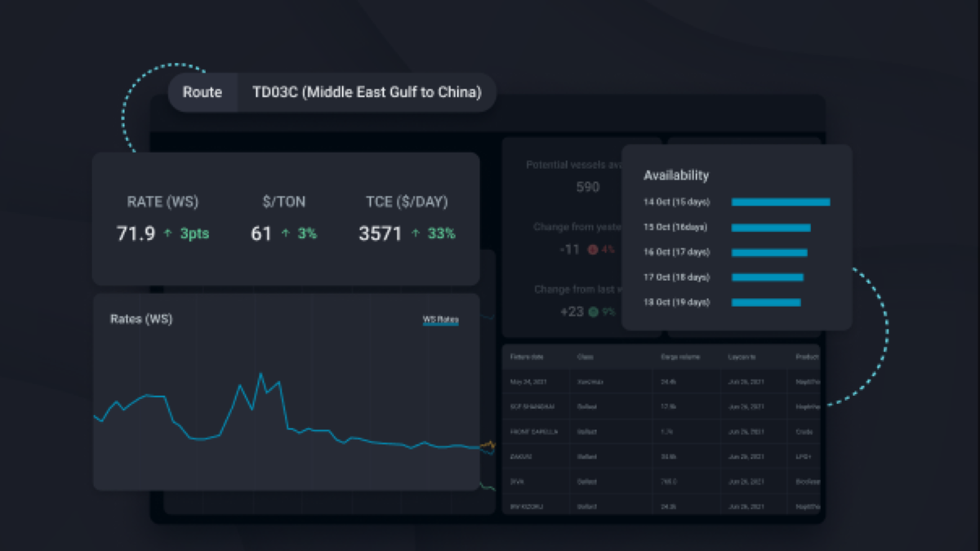Click the green arrow beside 33%
This screenshot has width=980, height=551.
[x=416, y=234]
